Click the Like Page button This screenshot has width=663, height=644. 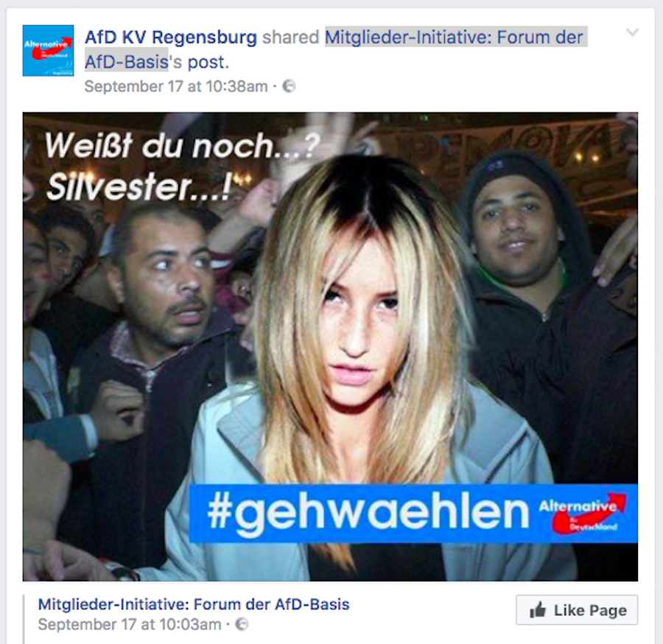pyautogui.click(x=577, y=610)
